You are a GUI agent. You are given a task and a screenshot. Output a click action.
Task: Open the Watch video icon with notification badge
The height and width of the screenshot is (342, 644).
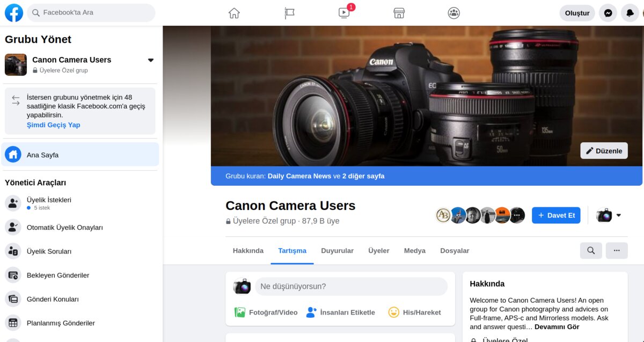pos(345,13)
